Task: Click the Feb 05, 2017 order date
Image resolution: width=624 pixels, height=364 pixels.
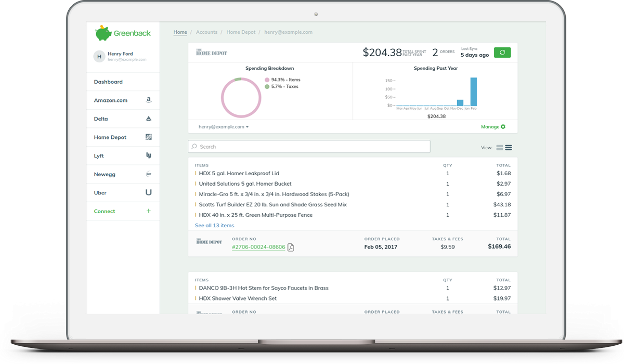Action: tap(381, 247)
